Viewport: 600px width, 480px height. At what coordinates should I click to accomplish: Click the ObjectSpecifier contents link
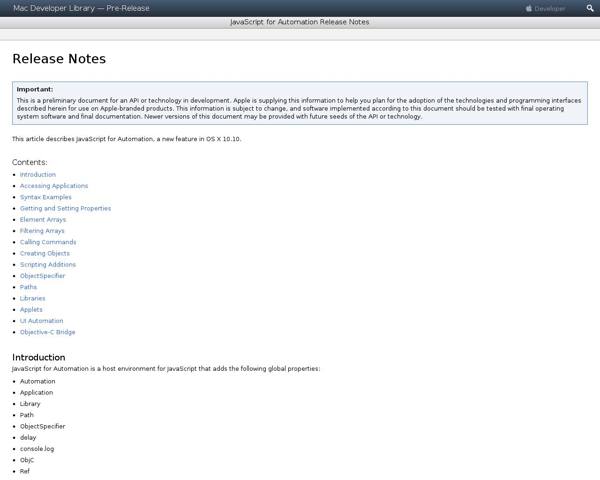(43, 276)
